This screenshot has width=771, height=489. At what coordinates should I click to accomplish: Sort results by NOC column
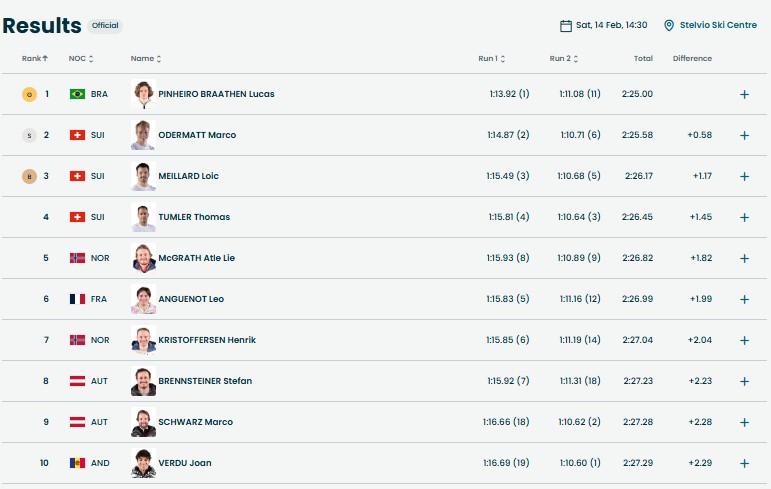(81, 59)
